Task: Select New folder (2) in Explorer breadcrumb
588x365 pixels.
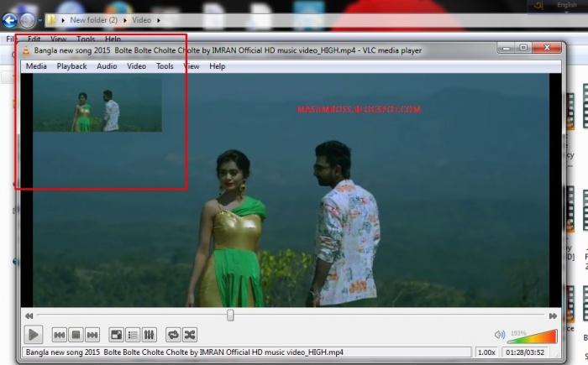Action: [x=94, y=20]
